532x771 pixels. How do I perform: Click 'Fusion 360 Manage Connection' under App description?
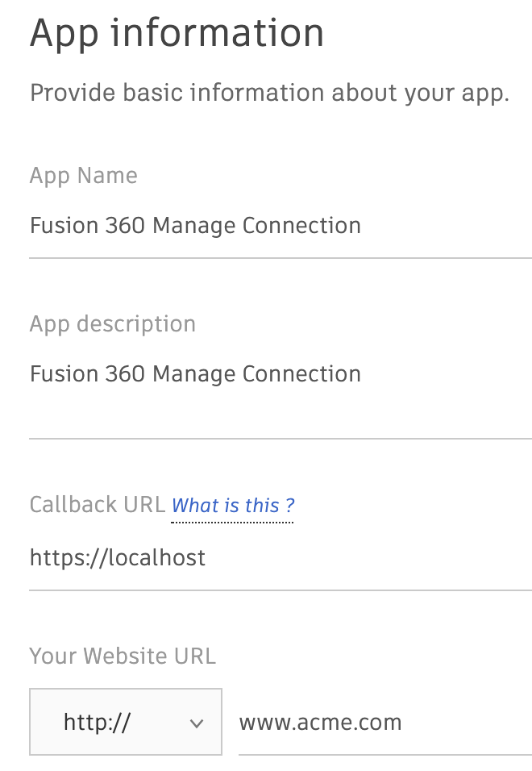(x=195, y=374)
